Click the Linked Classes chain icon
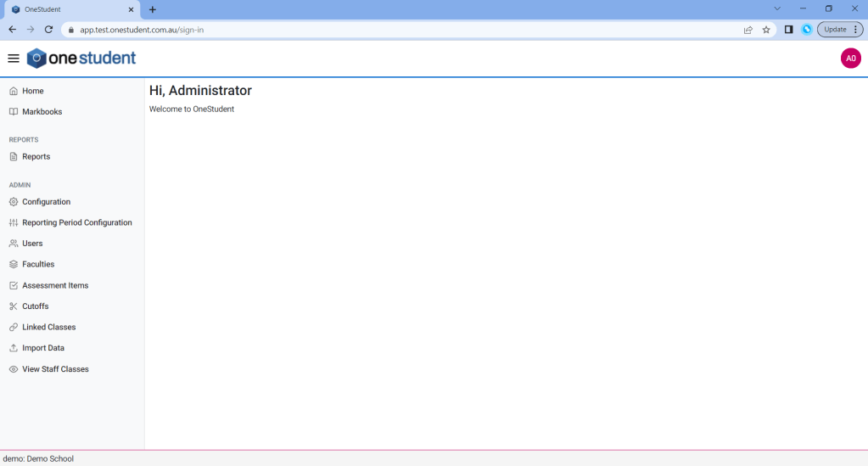This screenshot has width=868, height=466. [x=14, y=328]
